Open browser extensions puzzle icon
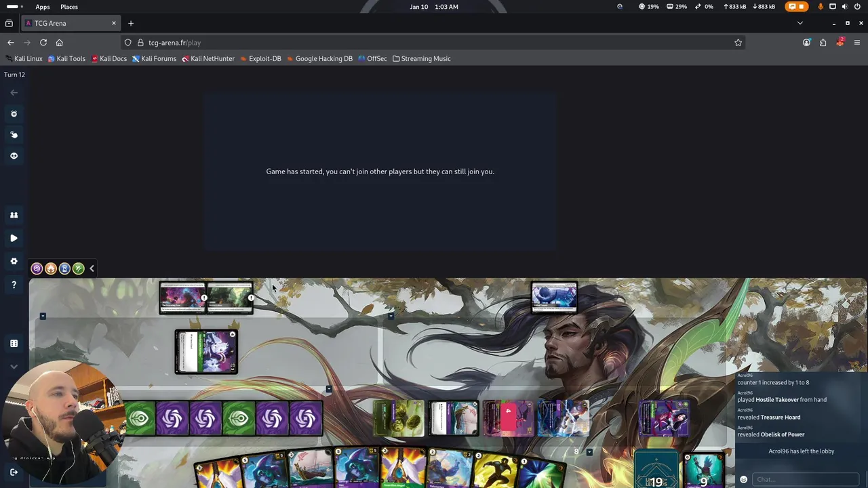 coord(823,43)
